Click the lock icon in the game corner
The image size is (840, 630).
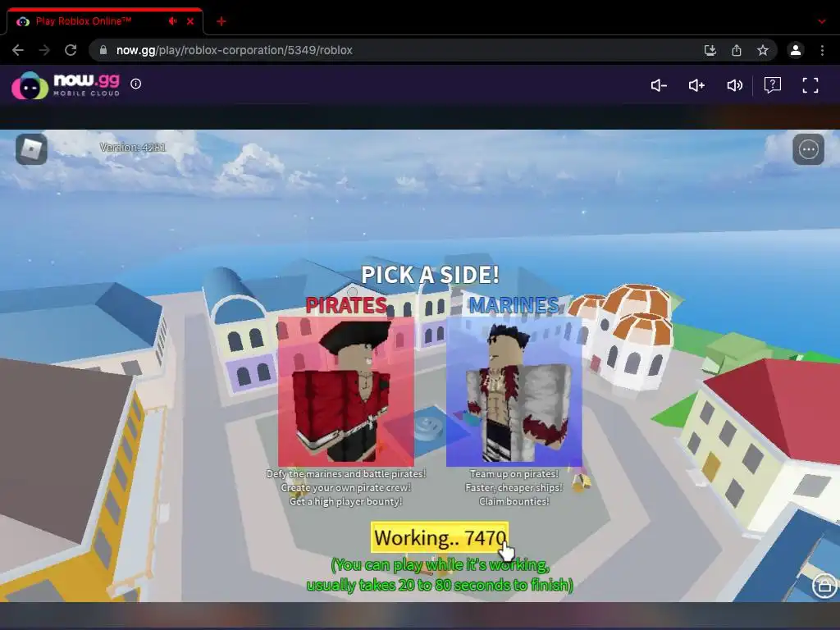[x=824, y=586]
